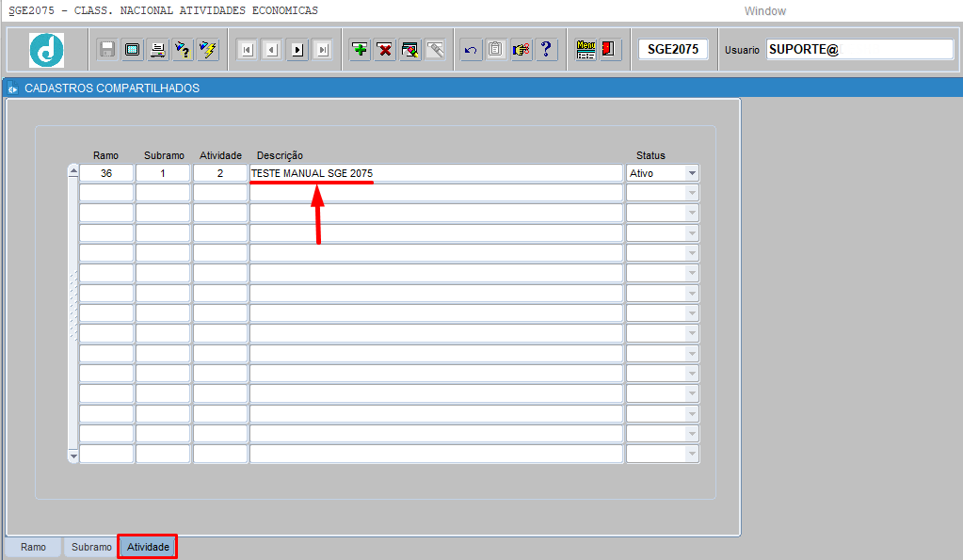This screenshot has width=963, height=560.
Task: Open the Menu toolbar icon
Action: (586, 50)
